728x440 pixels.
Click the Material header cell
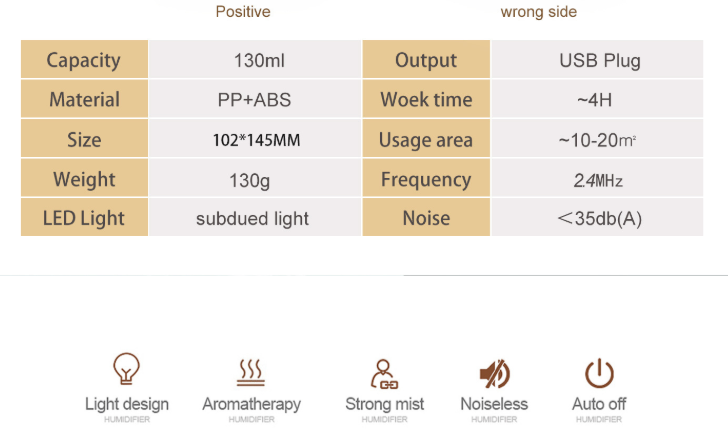coord(84,98)
